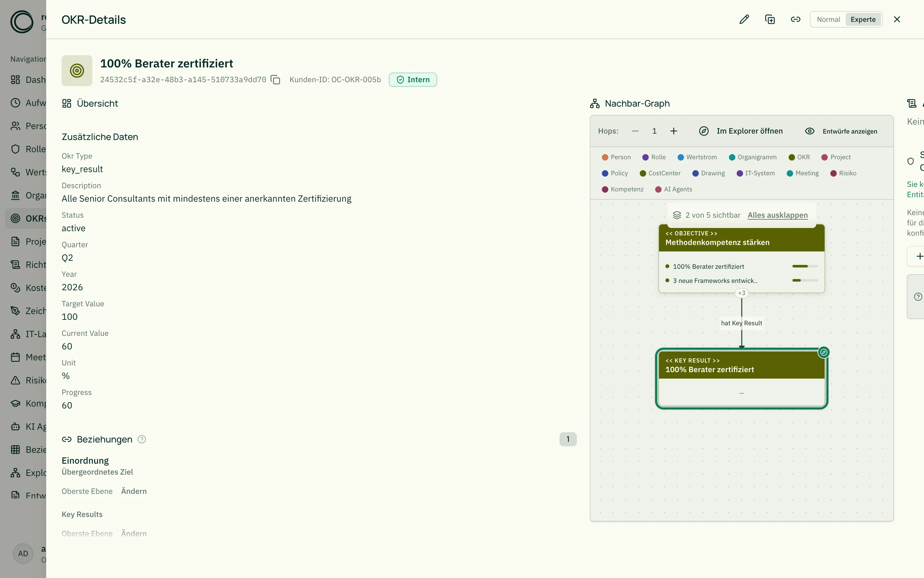Toggle the OKR legend filter

[x=799, y=157]
